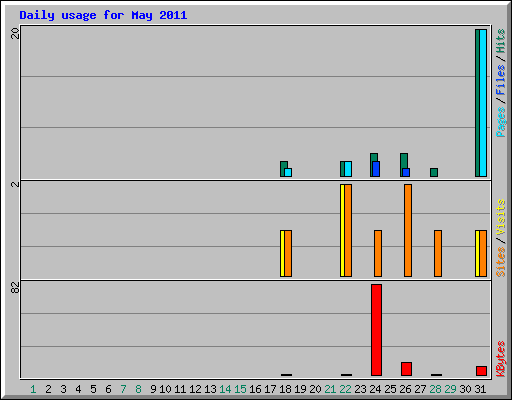Screen dimensions: 512x400
Task: Click day label '23' on the x-axis
Action: coord(360,389)
